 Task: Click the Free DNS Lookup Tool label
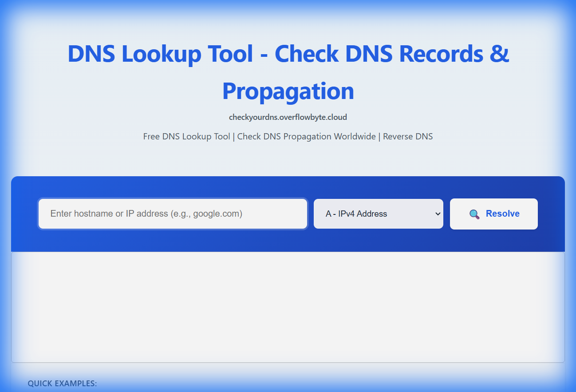[186, 136]
